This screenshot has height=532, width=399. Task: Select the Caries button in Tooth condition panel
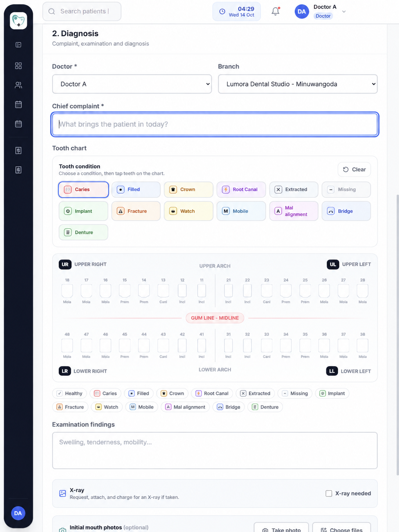83,189
